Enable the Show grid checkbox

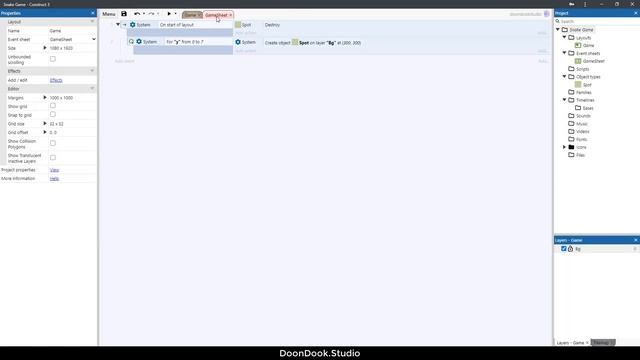tap(53, 106)
